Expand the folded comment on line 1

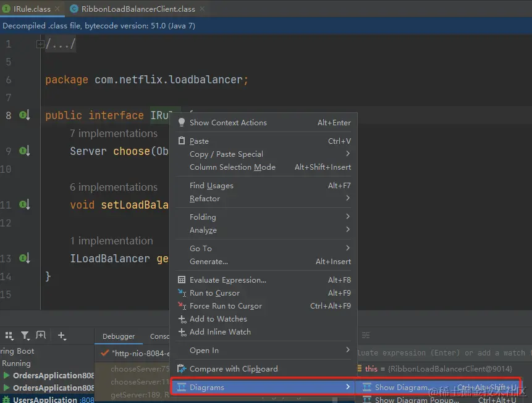tap(40, 44)
